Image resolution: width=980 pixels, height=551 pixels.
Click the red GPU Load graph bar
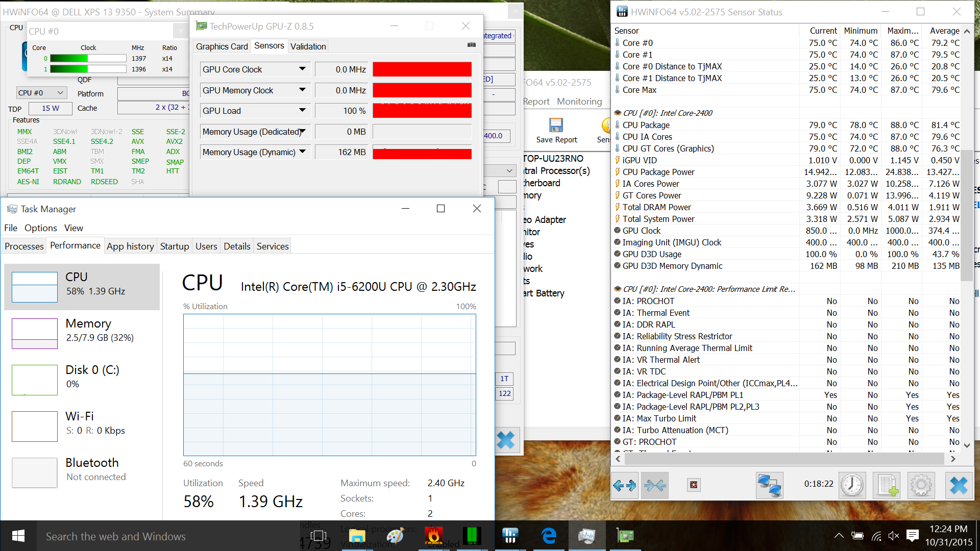(x=422, y=111)
